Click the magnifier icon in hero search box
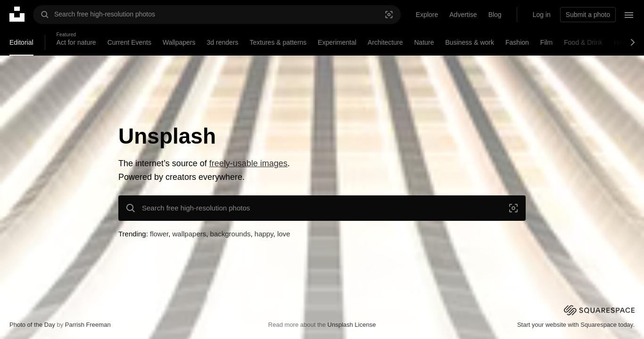This screenshot has height=339, width=644. [131, 208]
